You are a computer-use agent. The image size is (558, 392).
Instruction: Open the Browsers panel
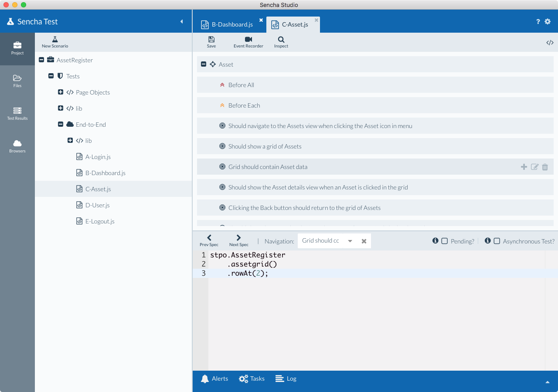point(17,146)
